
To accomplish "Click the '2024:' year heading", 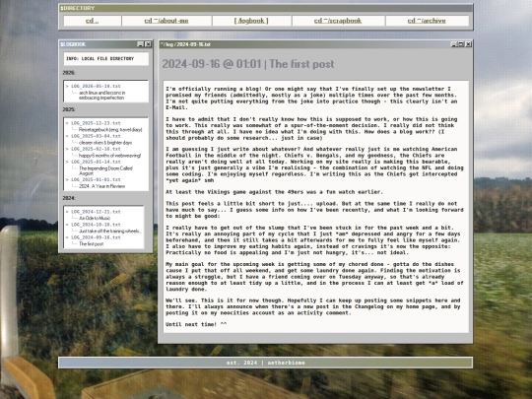I will tap(69, 198).
